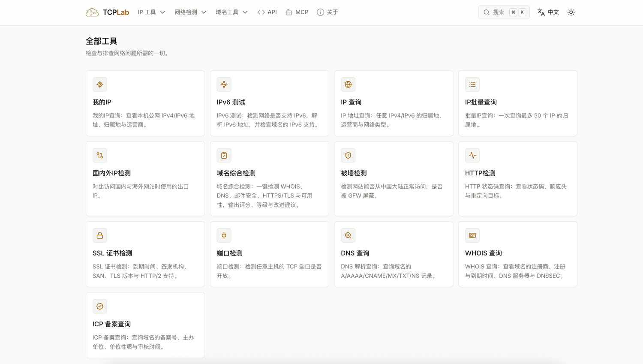
Task: Open the DNS 查询 tool title link
Action: point(355,253)
